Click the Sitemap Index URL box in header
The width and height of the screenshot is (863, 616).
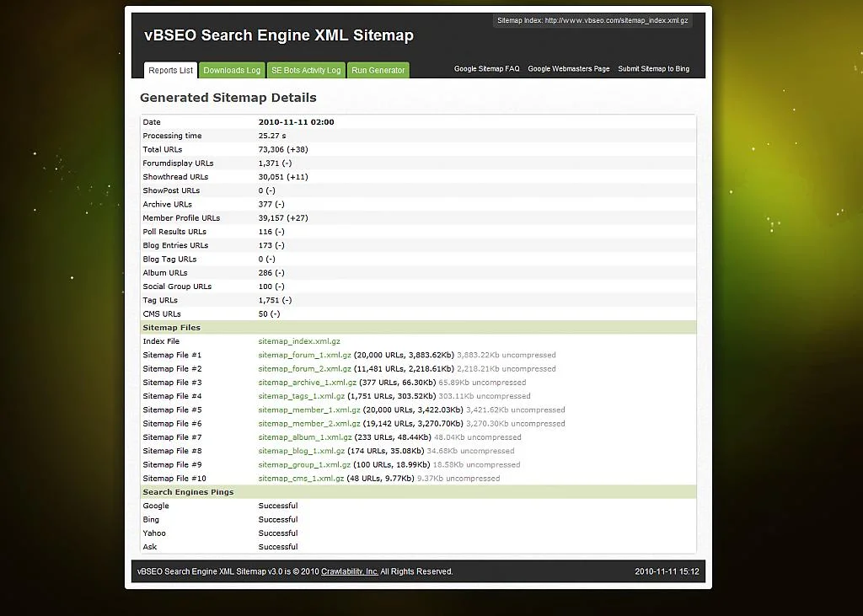coord(592,21)
